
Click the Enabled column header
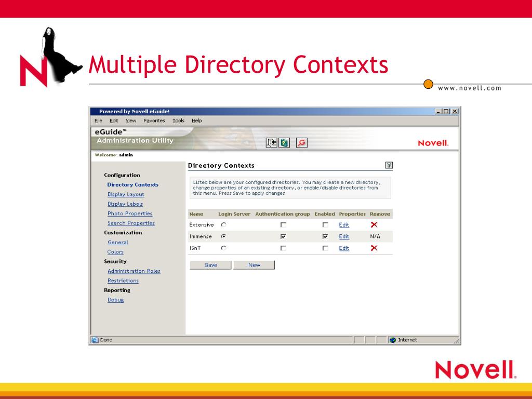coord(325,214)
